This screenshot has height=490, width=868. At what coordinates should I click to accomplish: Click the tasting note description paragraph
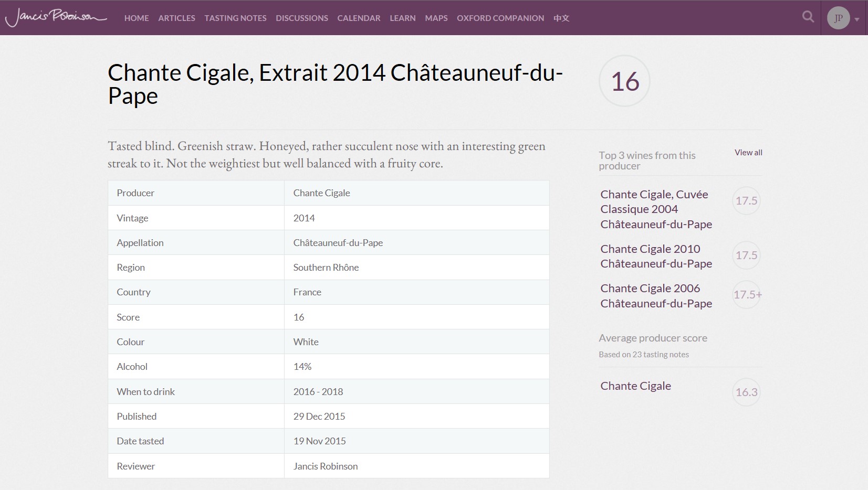[327, 154]
